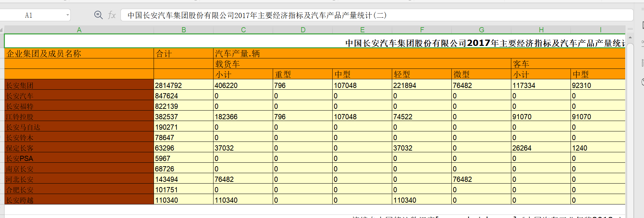This screenshot has width=644, height=218.
Task: Click the 合计 header cell
Action: click(184, 53)
